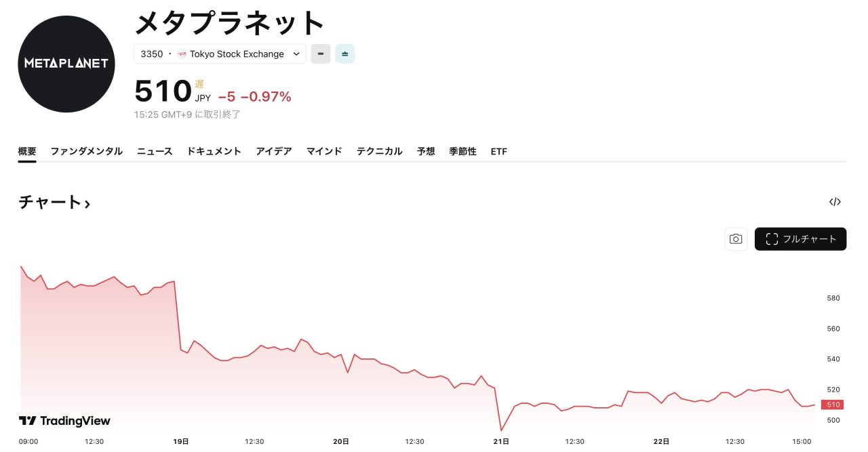Viewport: 868px width, 452px height.
Task: Click the gray dash badge icon
Action: click(x=321, y=54)
